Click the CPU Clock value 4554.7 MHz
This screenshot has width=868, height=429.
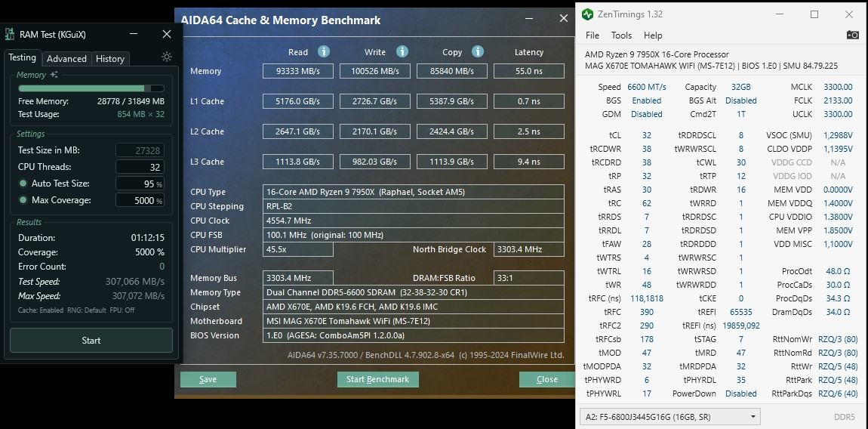(413, 221)
